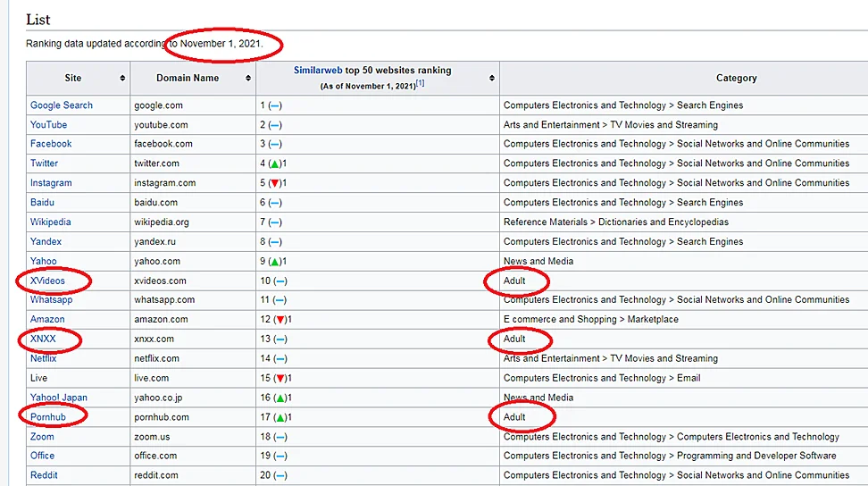
Task: Sort table by Site column arrows
Action: coord(122,78)
